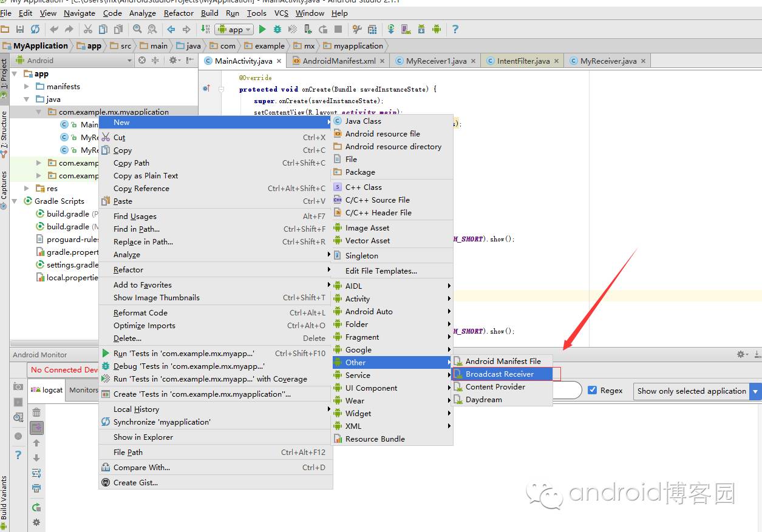The height and width of the screenshot is (532, 762).
Task: Open the app run configuration dropdown
Action: tap(234, 29)
